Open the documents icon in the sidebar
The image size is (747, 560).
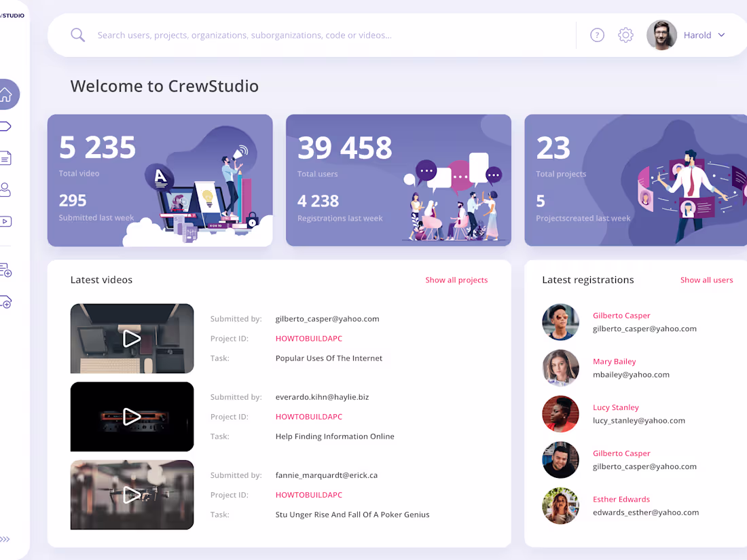point(6,157)
